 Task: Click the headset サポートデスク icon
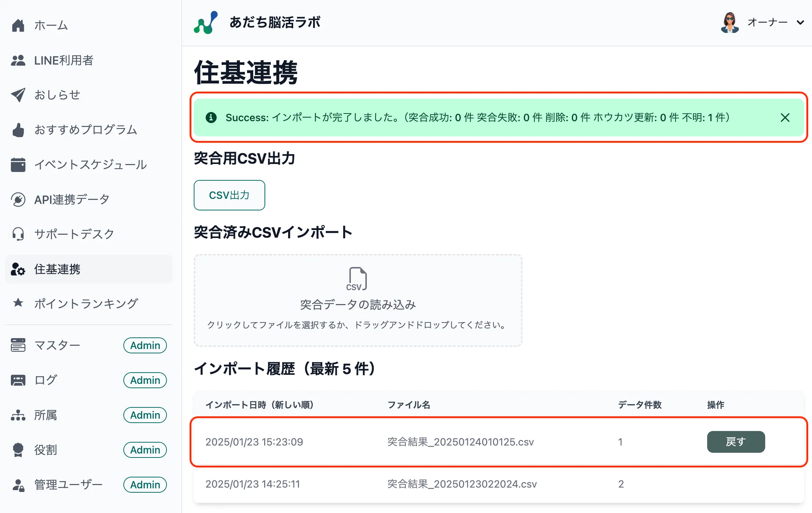pos(18,234)
